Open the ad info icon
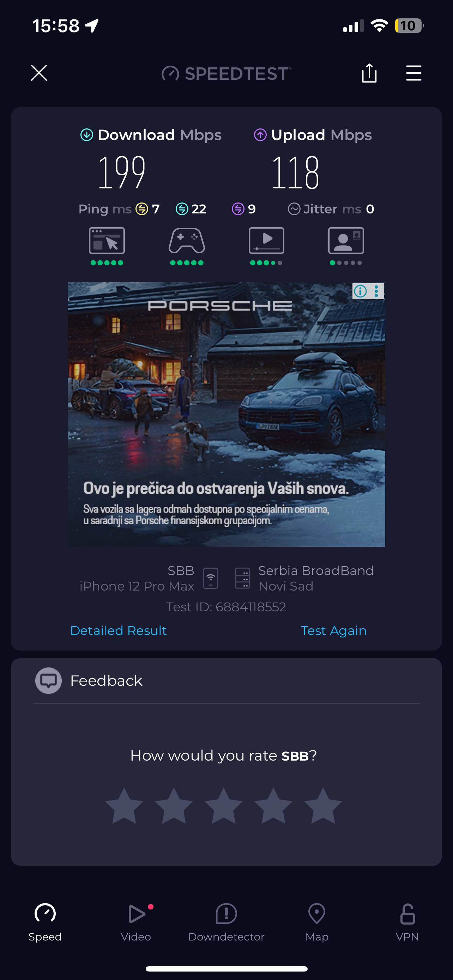The width and height of the screenshot is (453, 980). point(360,291)
